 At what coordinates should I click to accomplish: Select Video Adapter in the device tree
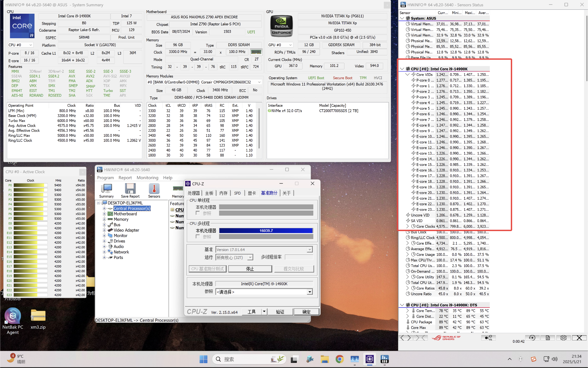click(x=126, y=230)
